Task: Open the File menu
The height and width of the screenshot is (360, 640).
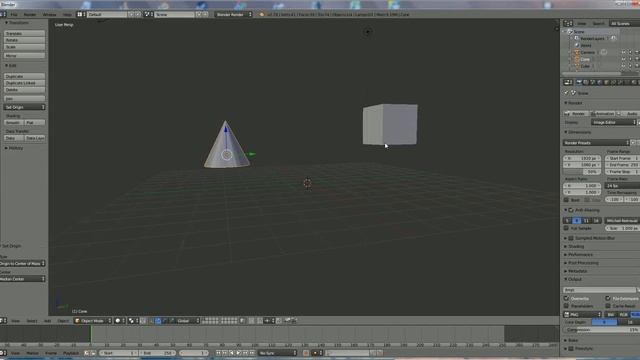Action: [14, 14]
